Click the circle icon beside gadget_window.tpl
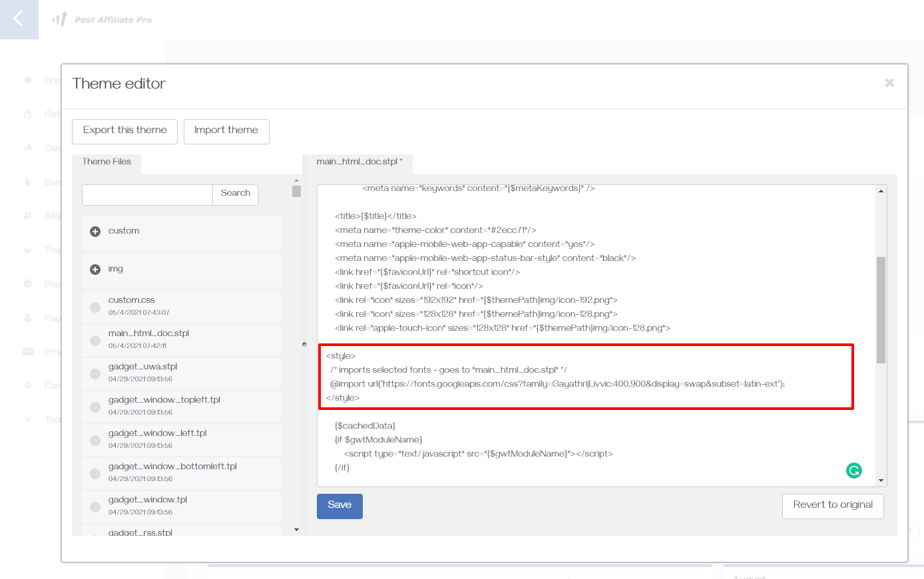Screen dimensions: 924x579 pyautogui.click(x=95, y=507)
